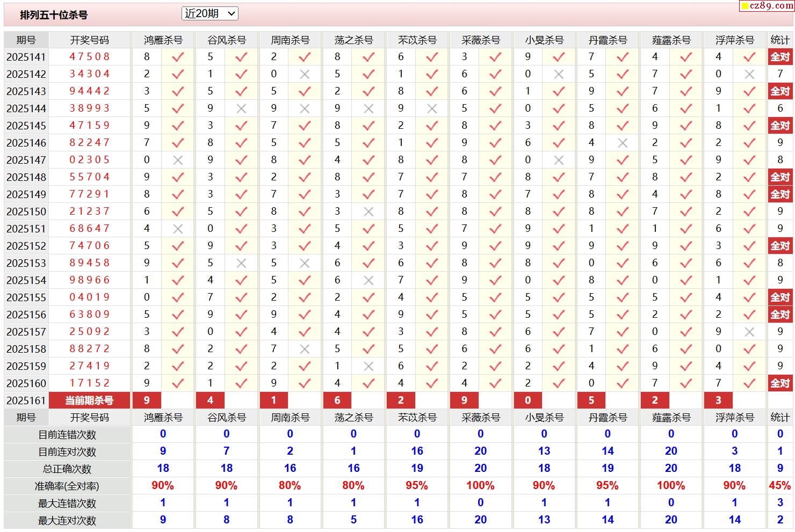Click the top 浮萍杀号 column header

pos(735,40)
